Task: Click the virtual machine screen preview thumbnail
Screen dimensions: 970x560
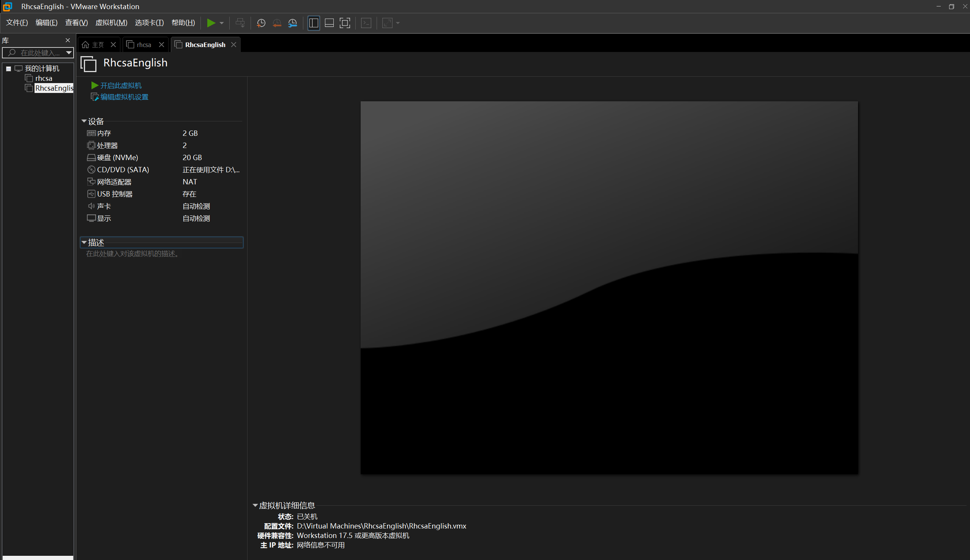Action: click(x=609, y=287)
